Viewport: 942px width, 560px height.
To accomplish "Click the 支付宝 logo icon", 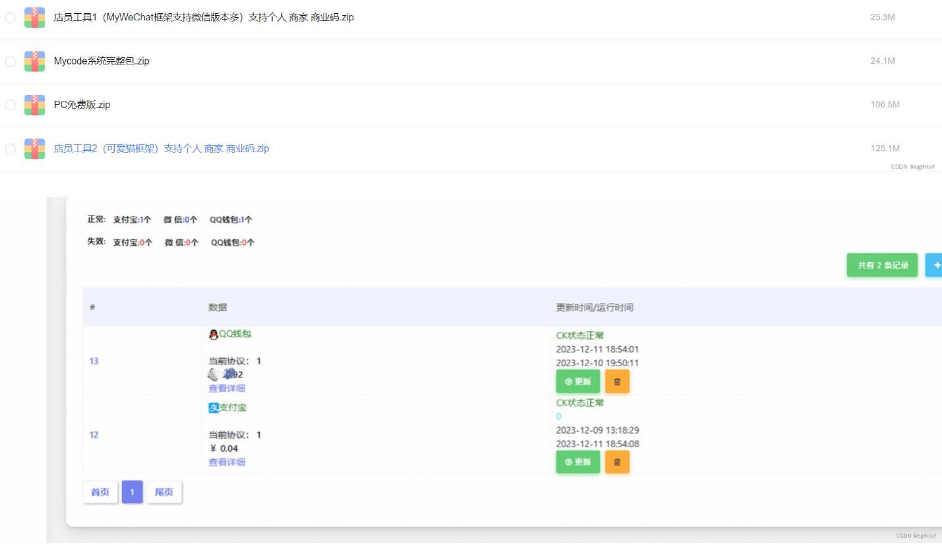I will click(x=213, y=408).
